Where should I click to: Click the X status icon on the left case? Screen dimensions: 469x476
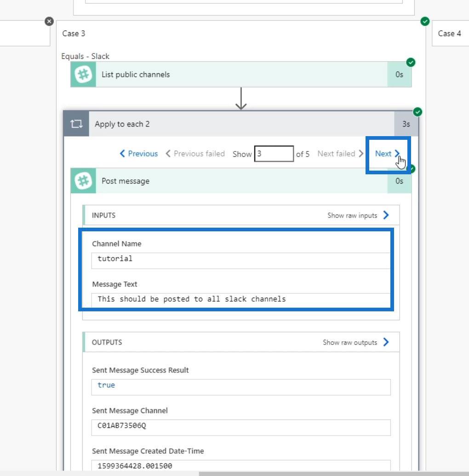pyautogui.click(x=49, y=21)
